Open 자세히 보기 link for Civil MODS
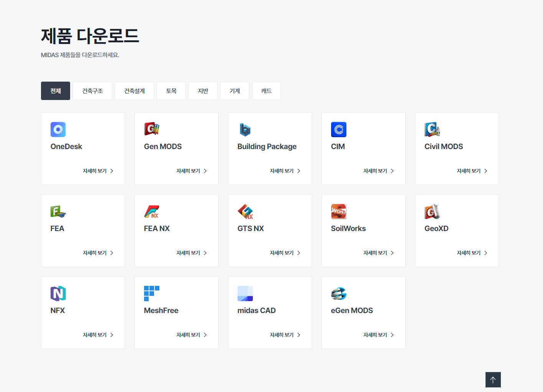This screenshot has width=543, height=392. point(472,171)
